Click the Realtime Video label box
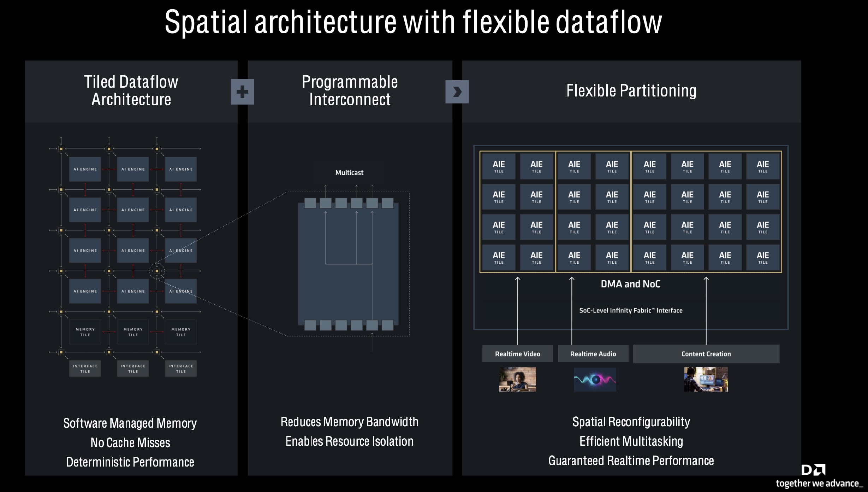The image size is (868, 492). coord(517,354)
